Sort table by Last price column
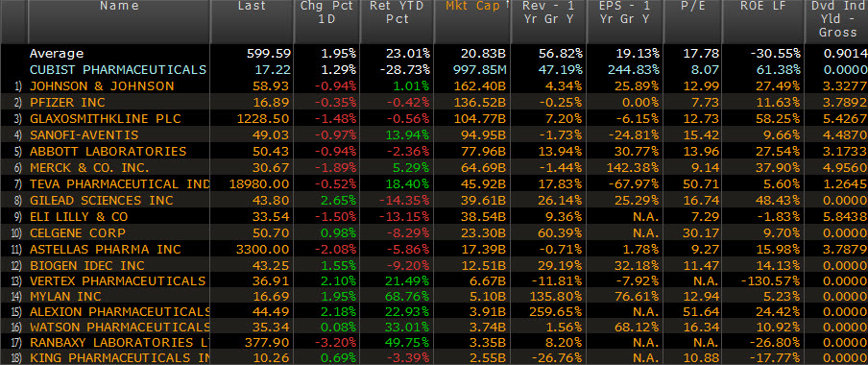This screenshot has width=868, height=365. (x=252, y=21)
